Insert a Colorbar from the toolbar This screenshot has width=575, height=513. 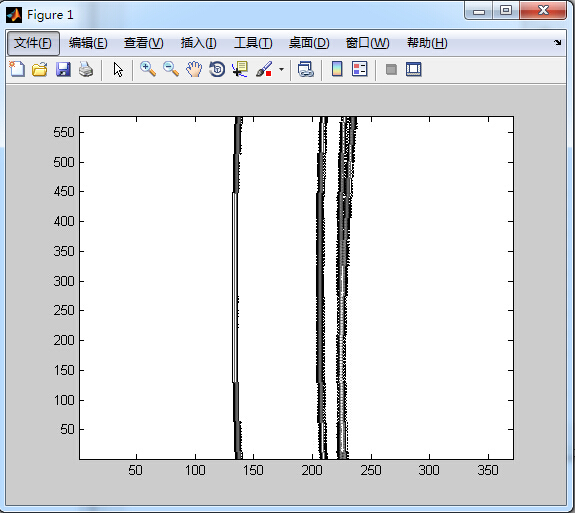(337, 69)
